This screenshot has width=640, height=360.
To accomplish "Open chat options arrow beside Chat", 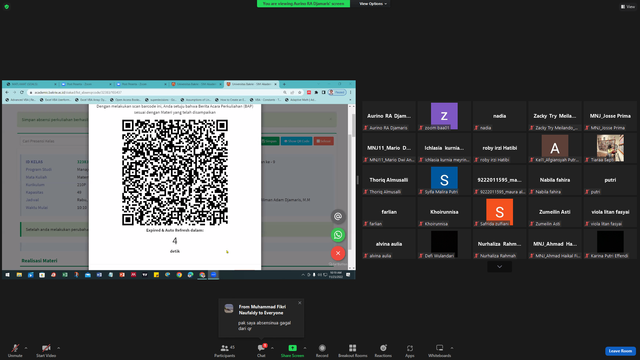I will (x=272, y=348).
